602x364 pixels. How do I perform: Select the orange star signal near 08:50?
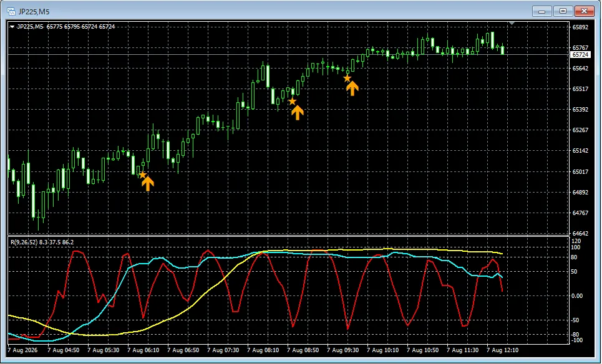292,101
